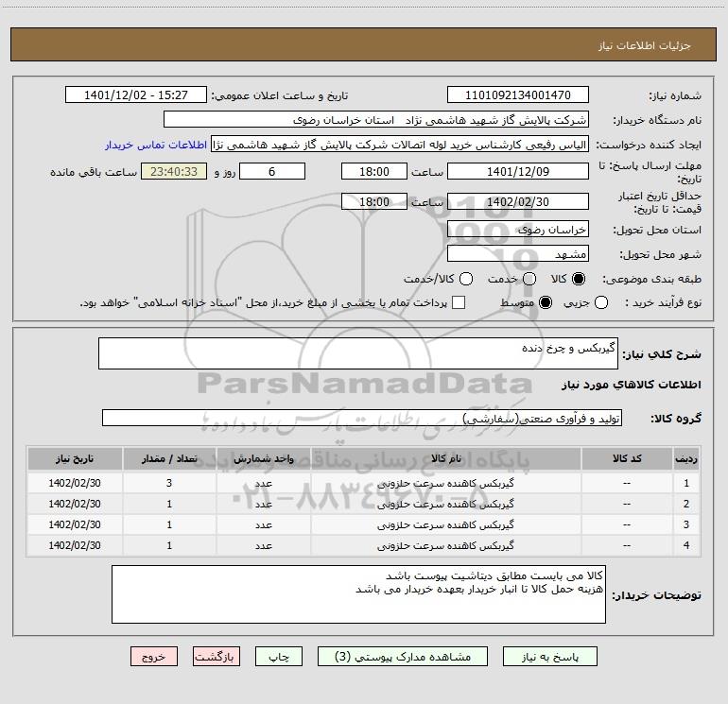
Task: Click the row number 4 cell
Action: tap(686, 546)
